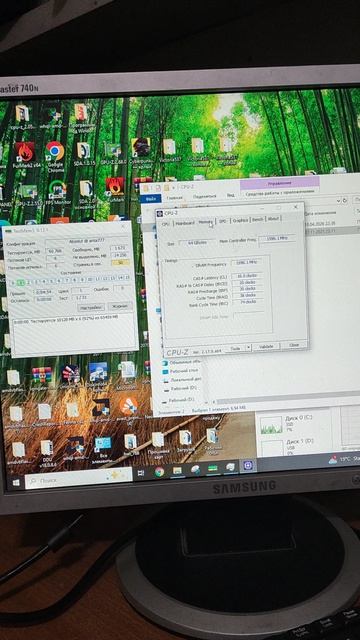Open the Bench tab in CPU-Z
Screen dimensions: 360x640
pyautogui.click(x=258, y=220)
